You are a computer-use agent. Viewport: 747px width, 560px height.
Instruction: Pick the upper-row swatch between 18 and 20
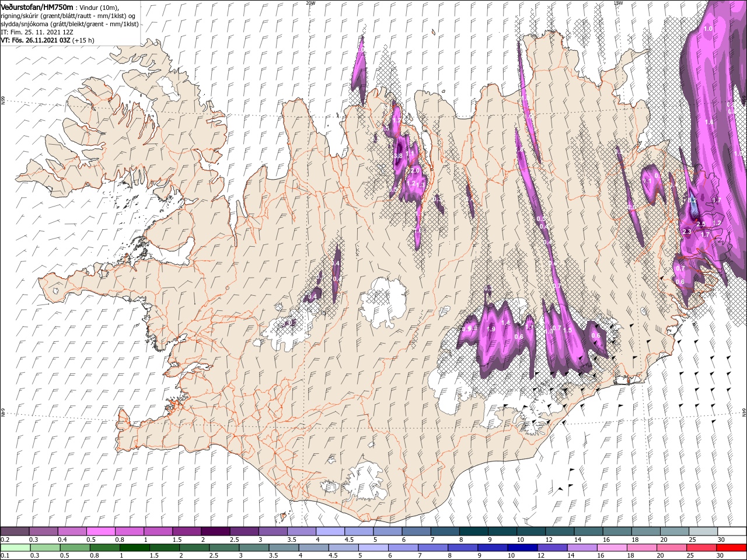point(645,531)
